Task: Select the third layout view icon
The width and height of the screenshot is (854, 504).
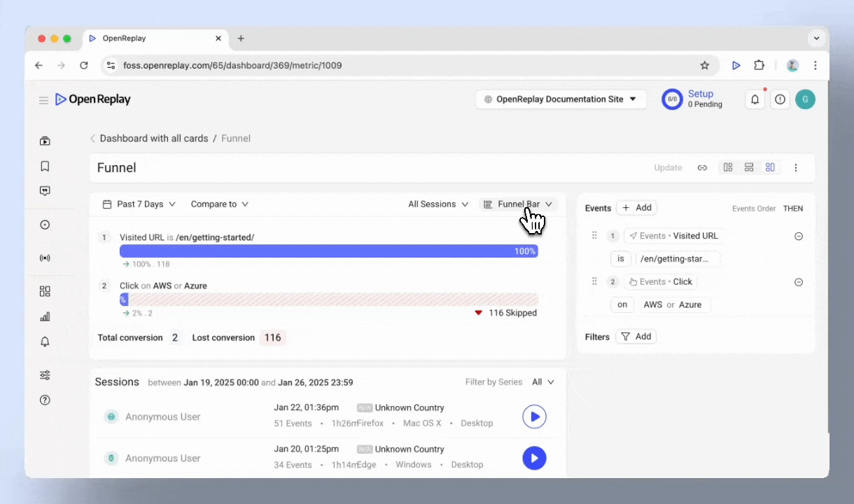Action: [770, 167]
